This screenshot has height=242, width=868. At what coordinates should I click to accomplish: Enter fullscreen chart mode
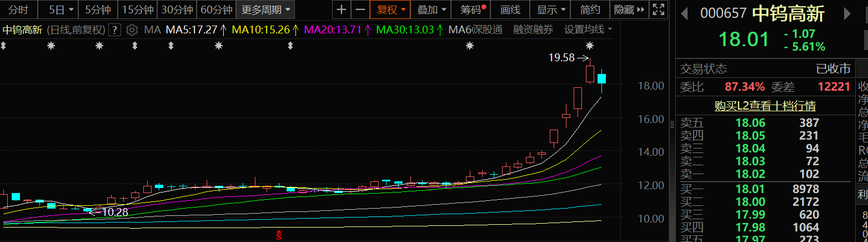pyautogui.click(x=658, y=9)
